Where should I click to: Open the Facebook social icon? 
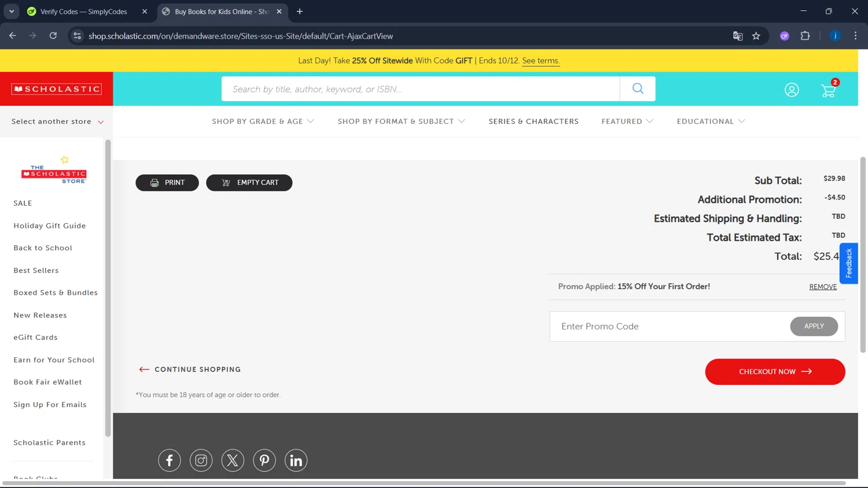click(x=170, y=460)
